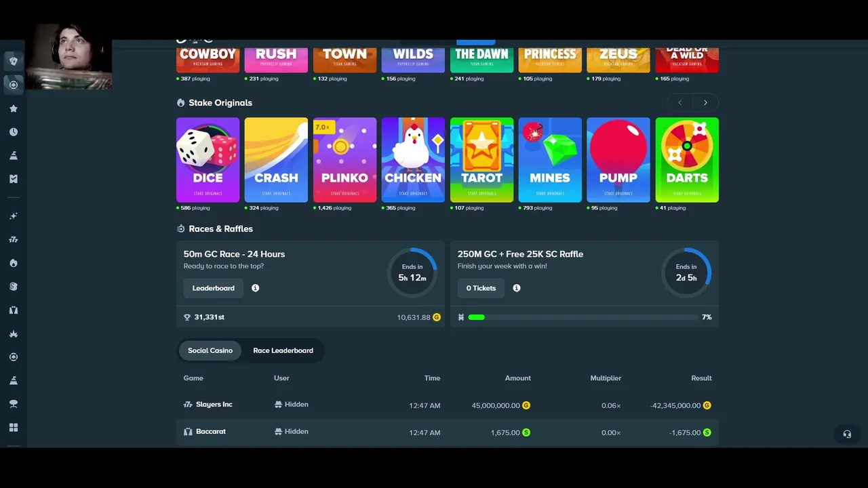Viewport: 868px width, 488px height.
Task: Open the race Leaderboard button
Action: tap(214, 288)
